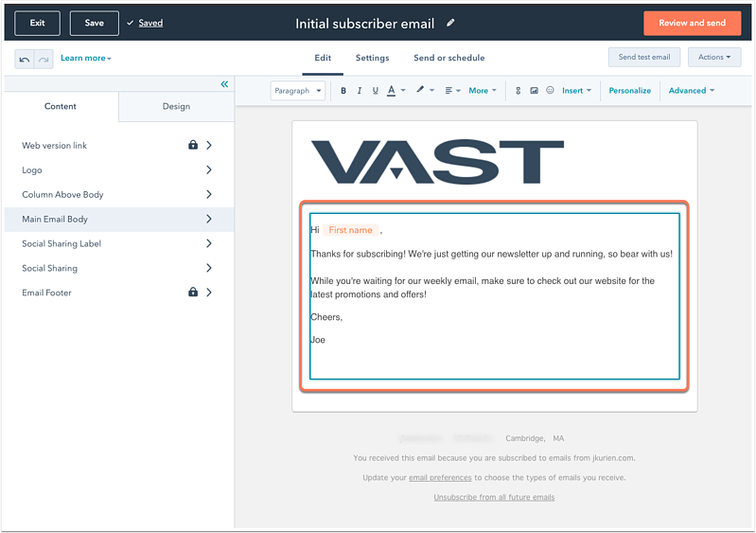
Task: Click the 'Joe' signature line
Action: pos(318,340)
